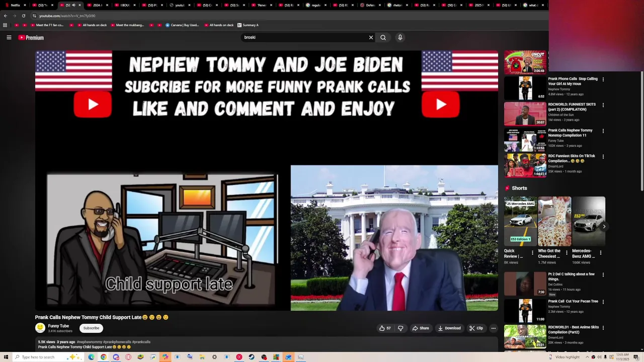Screen dimensions: 644x362
Task: Open options for 'Quick Review' short
Action: 533,253
